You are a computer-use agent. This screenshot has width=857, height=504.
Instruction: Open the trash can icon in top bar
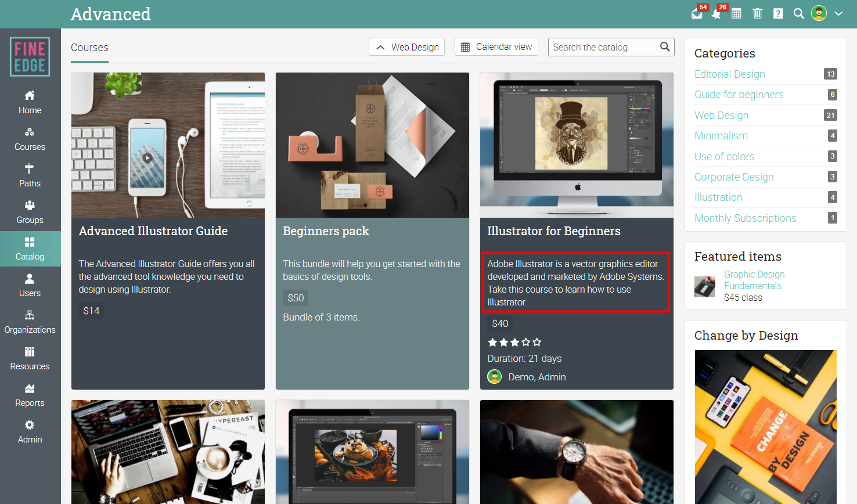click(757, 13)
